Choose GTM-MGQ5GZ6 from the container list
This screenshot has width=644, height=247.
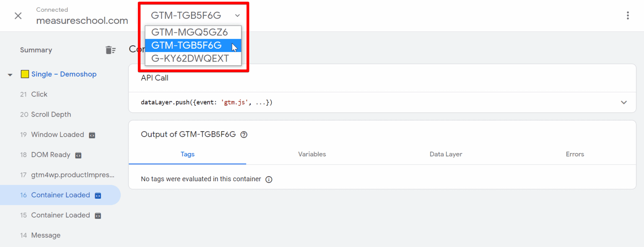point(190,32)
